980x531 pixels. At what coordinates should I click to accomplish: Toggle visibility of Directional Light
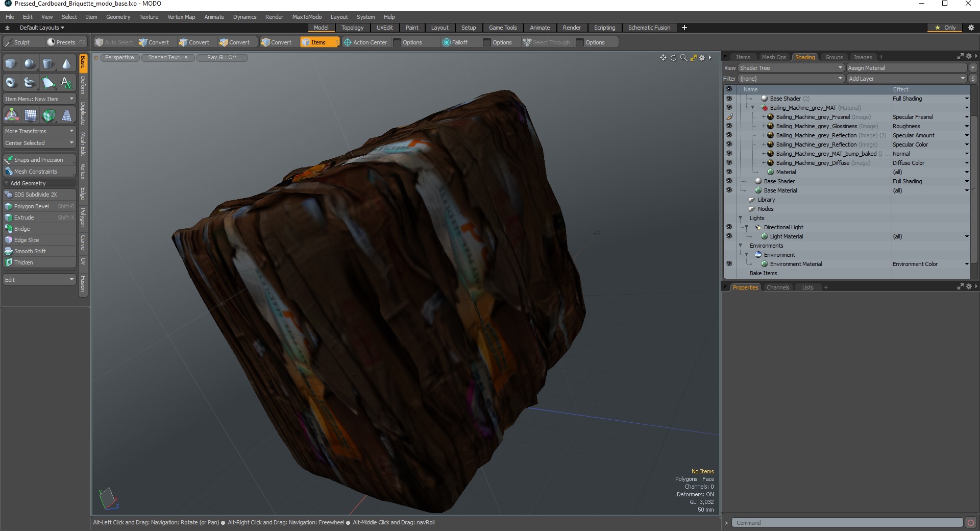coord(729,227)
